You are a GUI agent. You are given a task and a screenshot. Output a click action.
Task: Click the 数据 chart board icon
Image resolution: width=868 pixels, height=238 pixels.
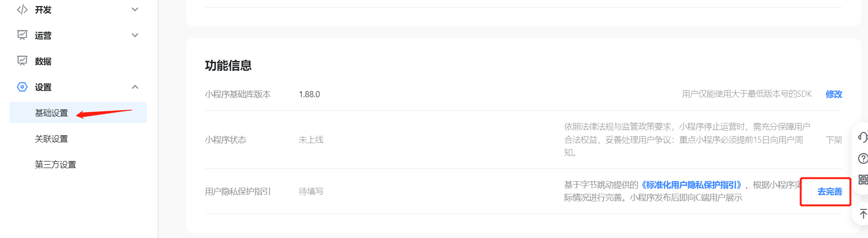click(x=22, y=61)
